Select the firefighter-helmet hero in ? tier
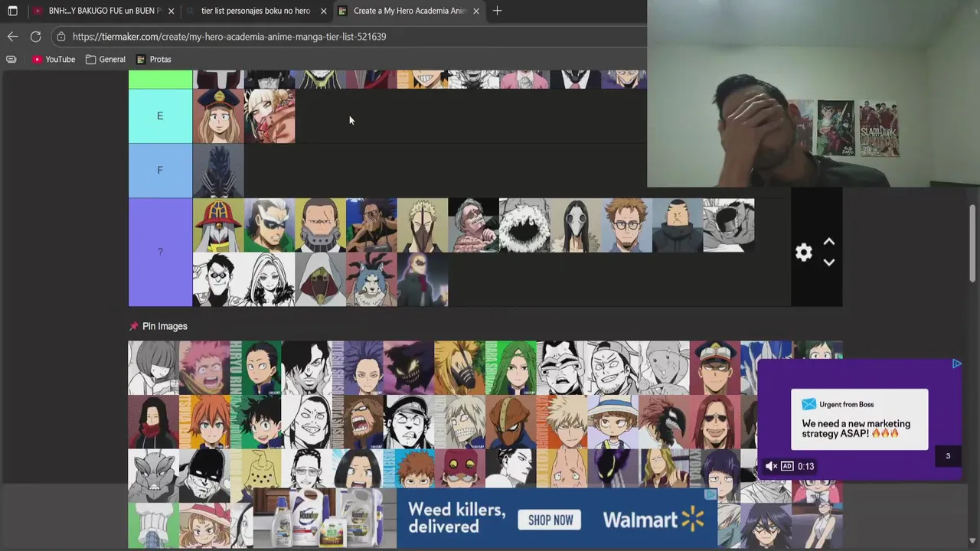 [x=218, y=225]
